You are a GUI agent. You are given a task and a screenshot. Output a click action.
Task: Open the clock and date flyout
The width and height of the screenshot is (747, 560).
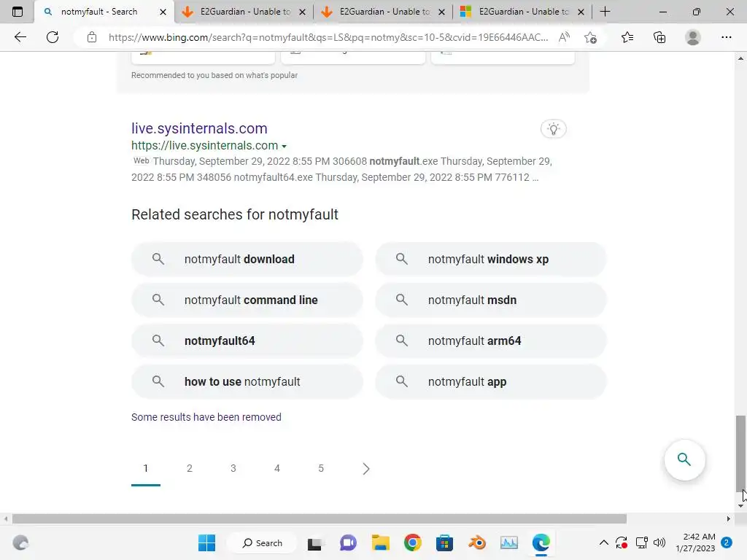[x=695, y=542]
